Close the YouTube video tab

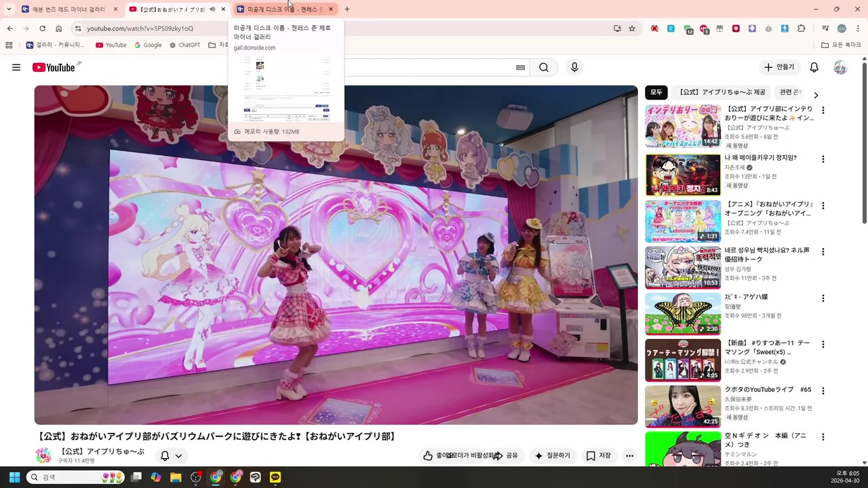point(223,9)
